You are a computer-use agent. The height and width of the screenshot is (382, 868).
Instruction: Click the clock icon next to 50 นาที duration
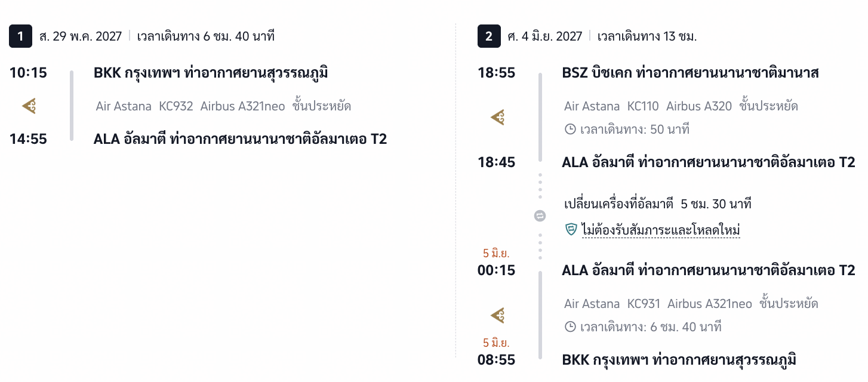coord(570,129)
